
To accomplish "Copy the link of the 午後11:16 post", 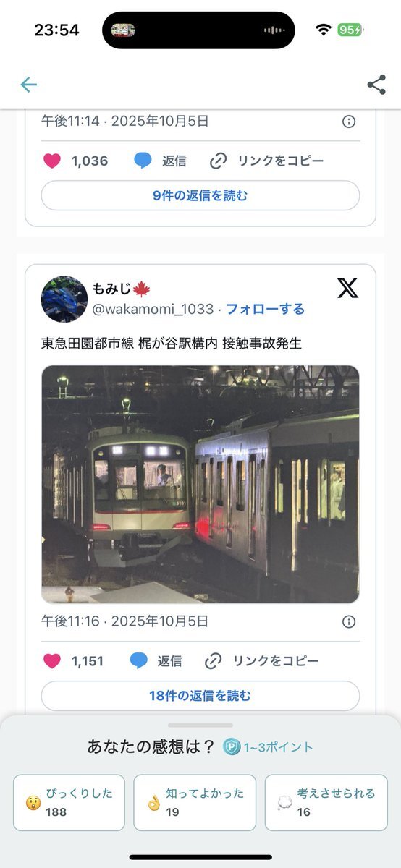I will coord(261,661).
